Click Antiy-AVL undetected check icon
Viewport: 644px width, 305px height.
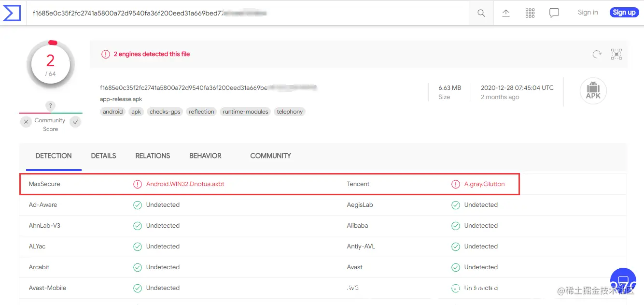456,247
